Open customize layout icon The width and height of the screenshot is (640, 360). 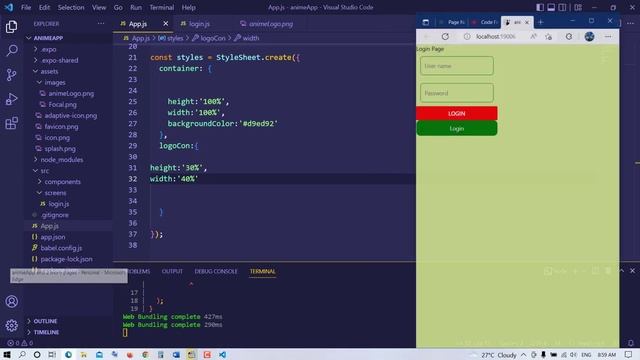pos(578,7)
